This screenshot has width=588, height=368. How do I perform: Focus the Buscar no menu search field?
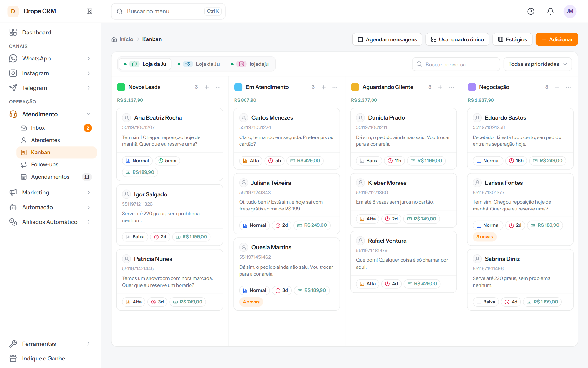168,11
